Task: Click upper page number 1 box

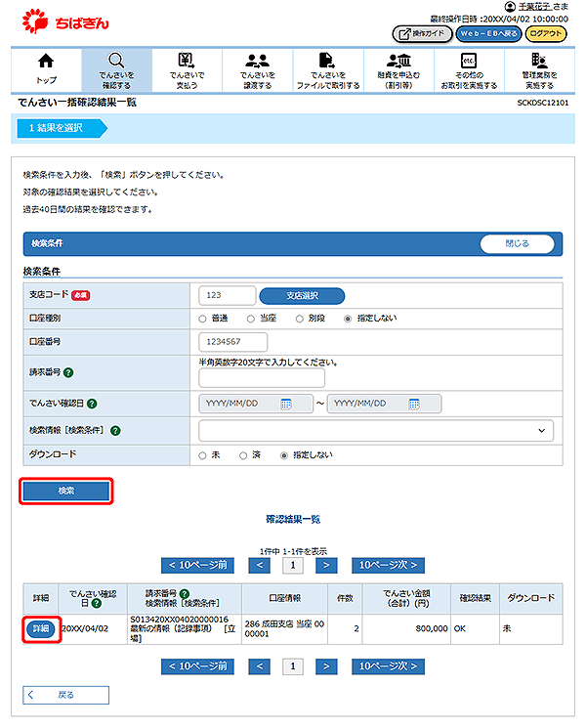Action: 293,565
